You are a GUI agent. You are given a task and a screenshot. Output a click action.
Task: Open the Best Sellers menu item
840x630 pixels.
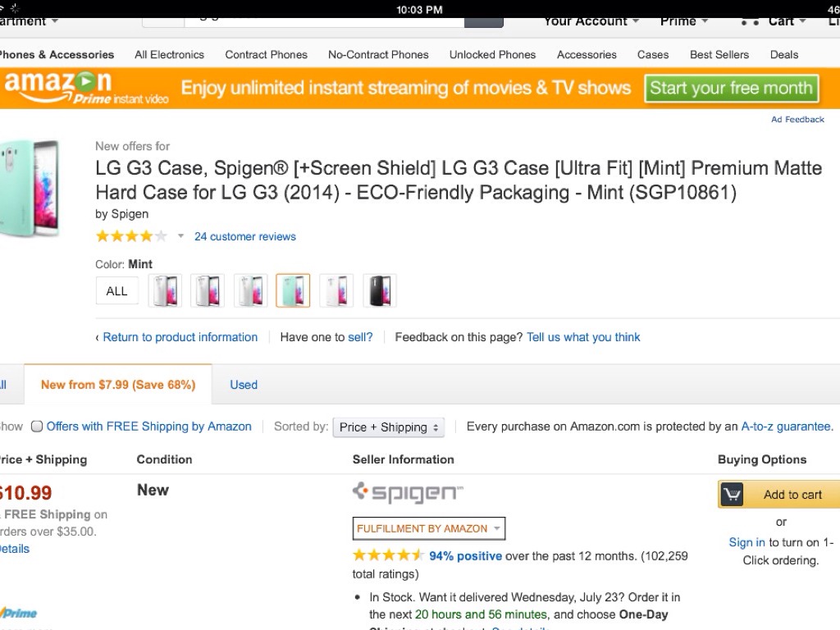(x=719, y=55)
